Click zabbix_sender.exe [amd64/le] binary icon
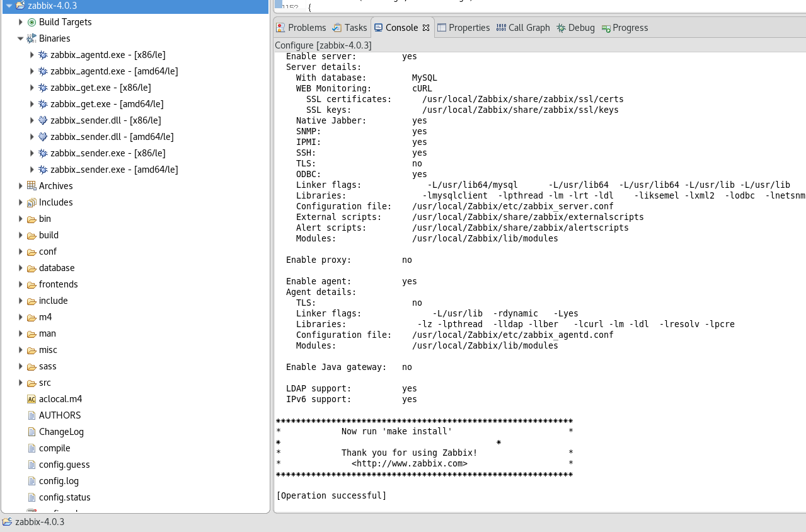The width and height of the screenshot is (806, 532). pos(43,170)
